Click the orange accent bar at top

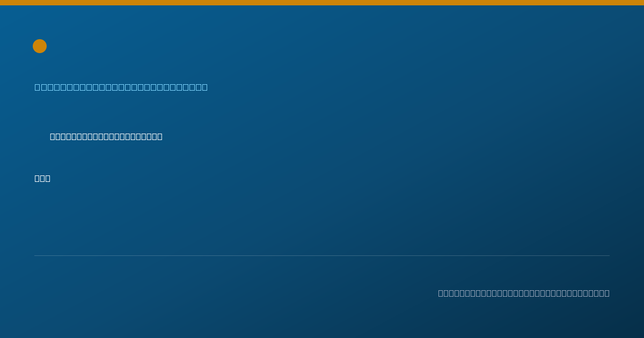click(322, 3)
